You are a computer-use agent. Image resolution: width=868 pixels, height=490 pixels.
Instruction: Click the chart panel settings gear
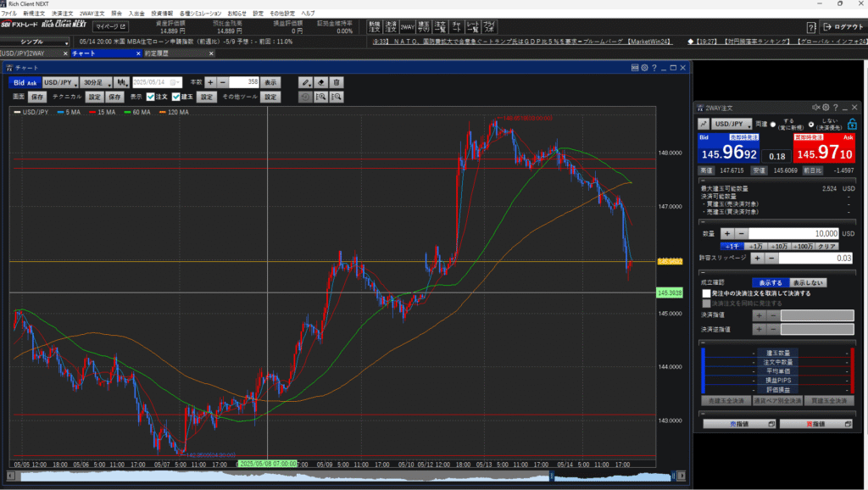tap(645, 68)
